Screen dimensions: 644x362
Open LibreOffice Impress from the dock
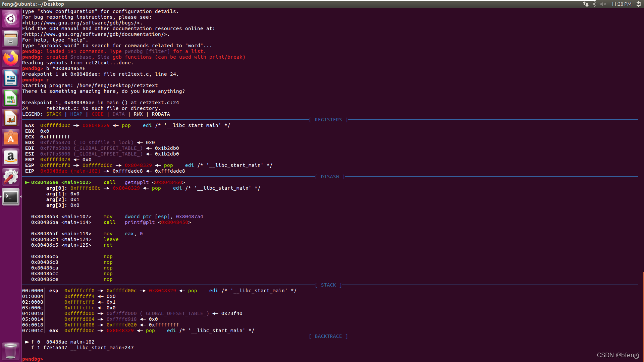(11, 118)
